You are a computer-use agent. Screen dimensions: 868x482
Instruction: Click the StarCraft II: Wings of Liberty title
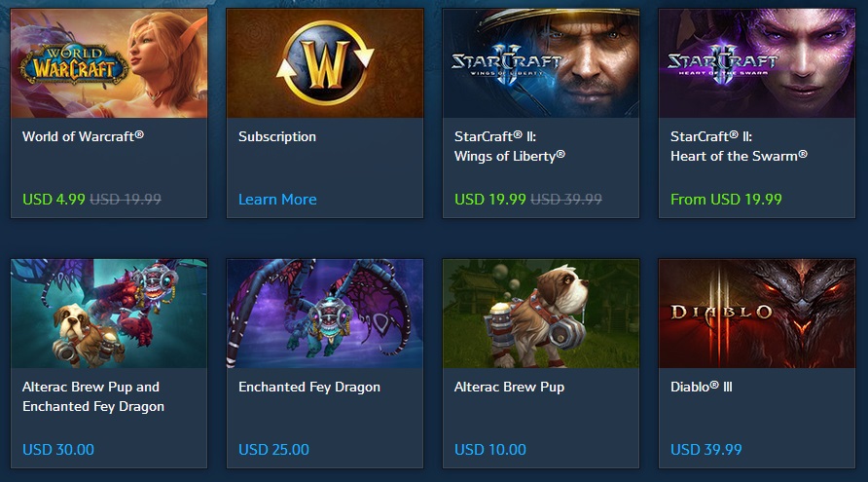coord(510,146)
